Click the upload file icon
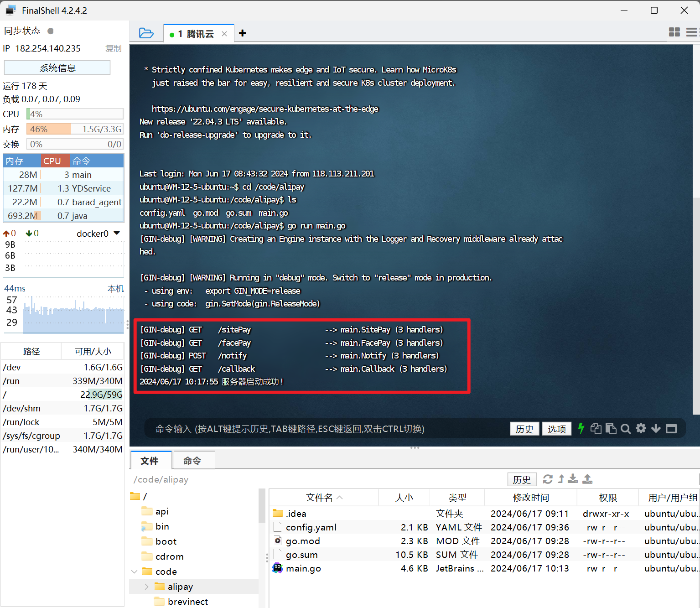700x608 pixels. pos(587,479)
